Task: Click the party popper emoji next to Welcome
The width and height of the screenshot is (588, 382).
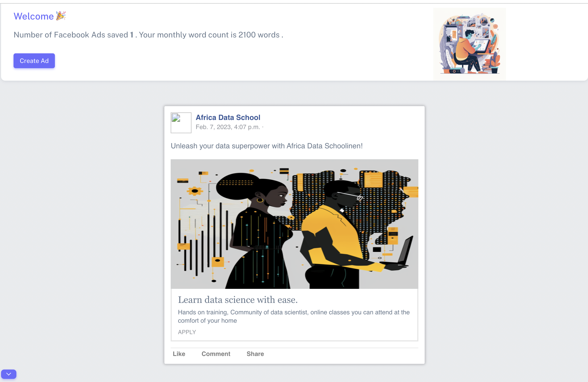Action: click(x=61, y=16)
